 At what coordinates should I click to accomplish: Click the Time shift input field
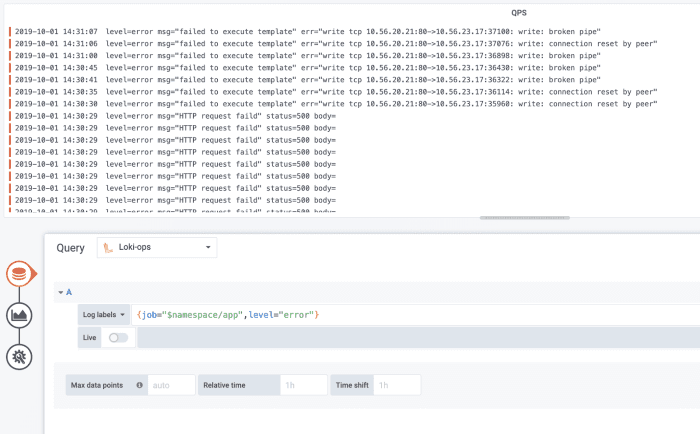(x=397, y=385)
